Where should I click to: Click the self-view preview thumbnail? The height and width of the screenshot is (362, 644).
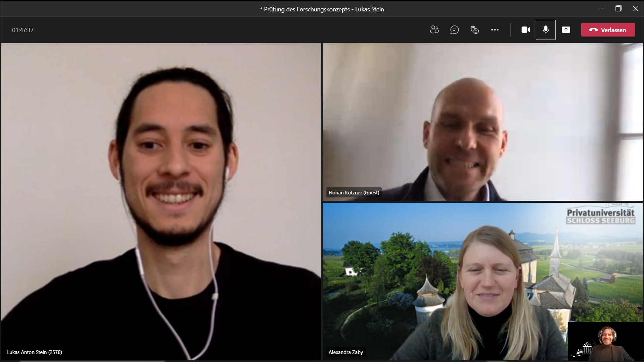coord(605,341)
